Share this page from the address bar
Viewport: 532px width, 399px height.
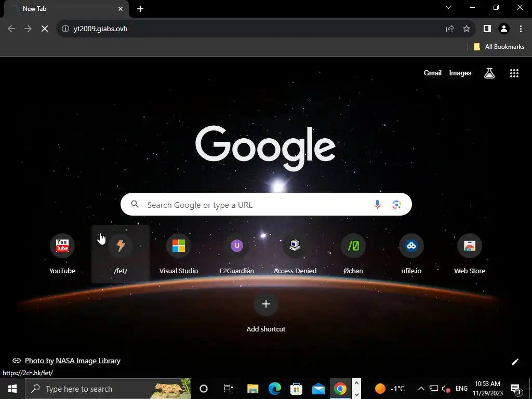click(450, 29)
